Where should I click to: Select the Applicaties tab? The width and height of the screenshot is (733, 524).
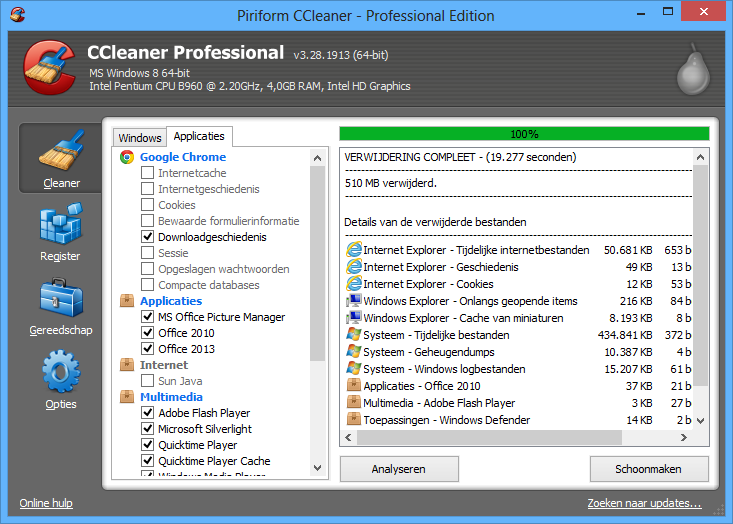(199, 136)
